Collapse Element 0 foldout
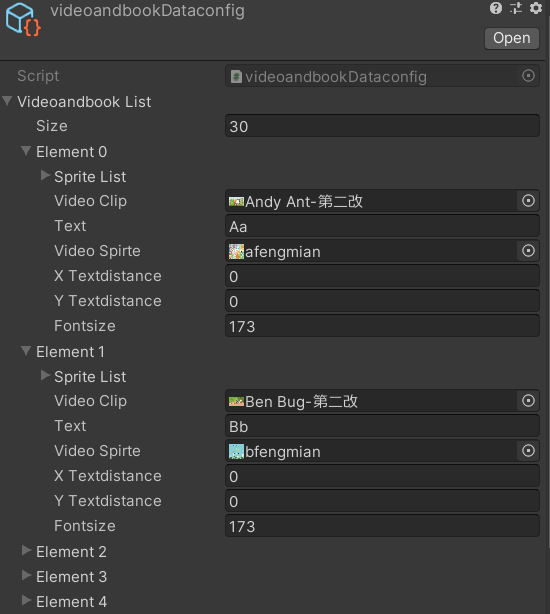 tap(26, 151)
